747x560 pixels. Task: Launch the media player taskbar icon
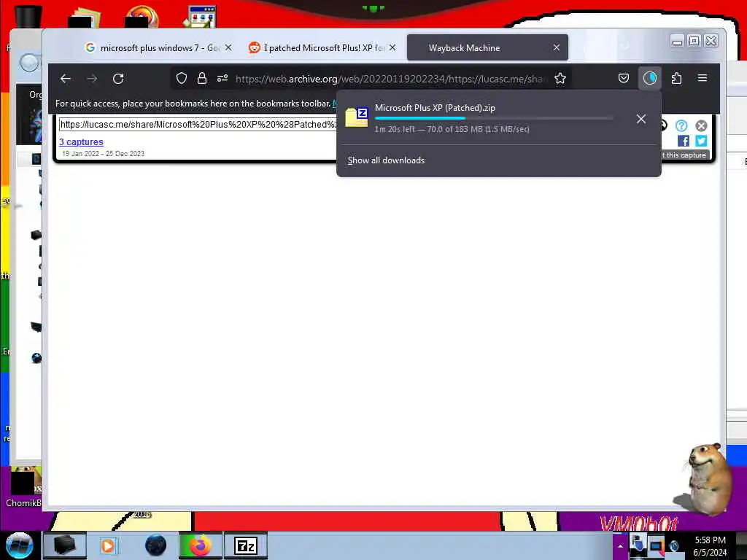tap(108, 545)
